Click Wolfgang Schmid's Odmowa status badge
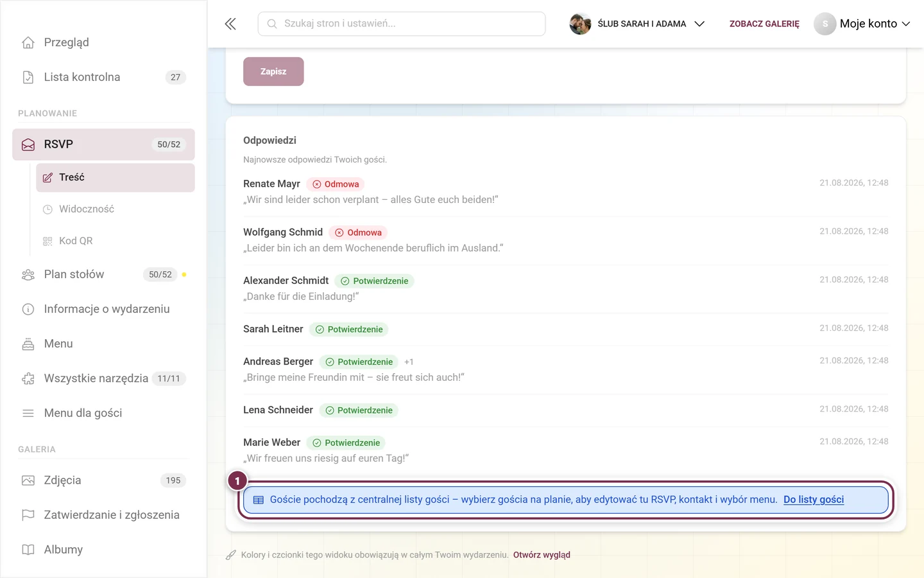 click(x=358, y=232)
